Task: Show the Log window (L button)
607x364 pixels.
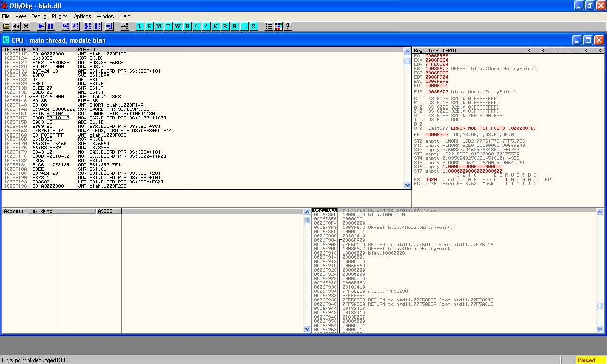Action: pos(140,27)
